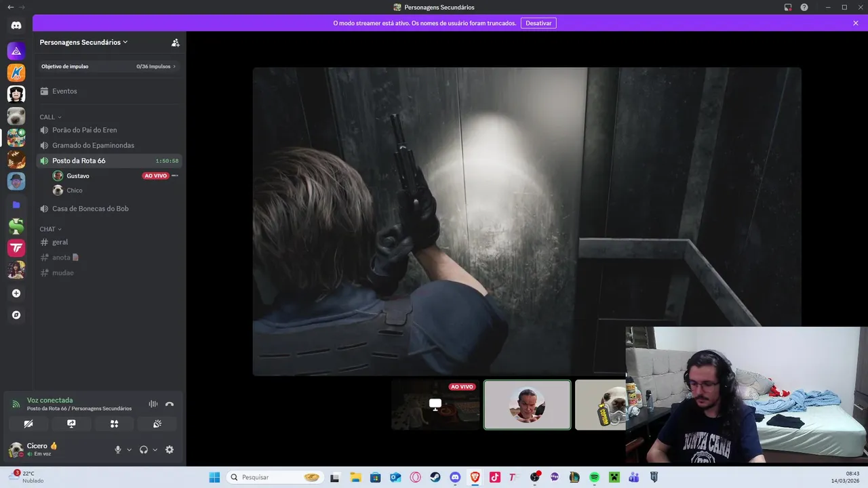The height and width of the screenshot is (488, 868).
Task: Open the help question mark icon
Action: [x=804, y=7]
